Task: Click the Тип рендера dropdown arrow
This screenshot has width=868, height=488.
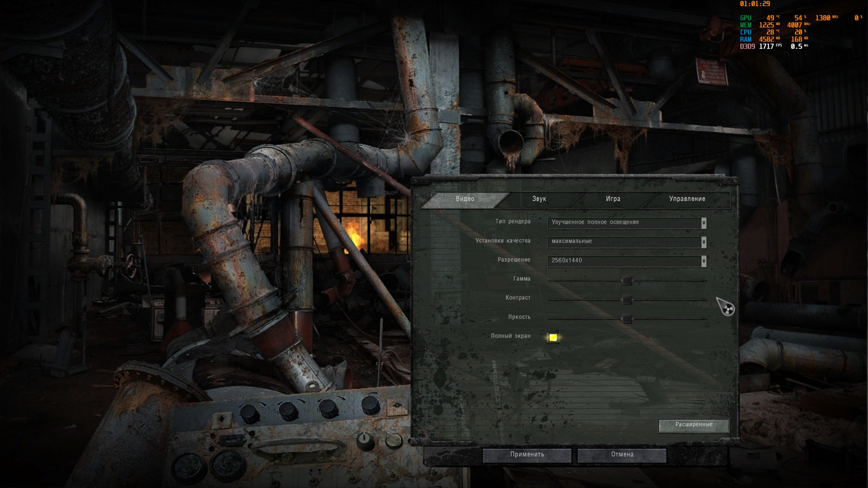Action: [703, 223]
